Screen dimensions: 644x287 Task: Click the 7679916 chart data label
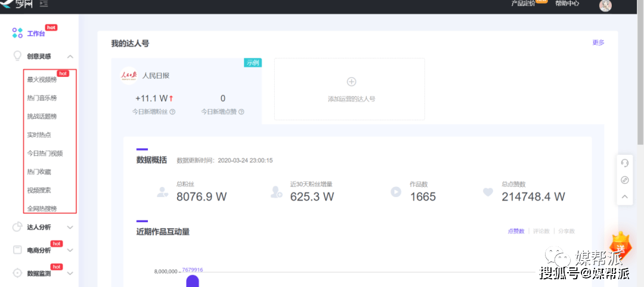point(193,270)
